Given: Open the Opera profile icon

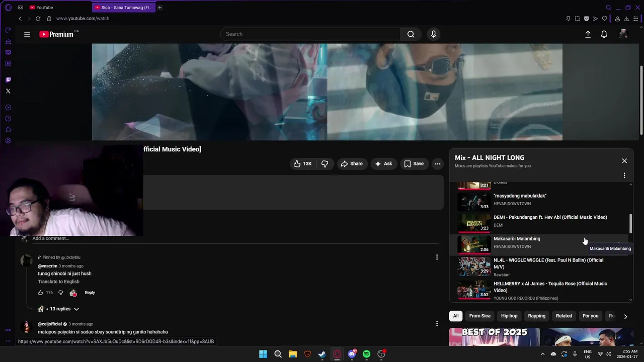Looking at the screenshot, I should click(617, 19).
